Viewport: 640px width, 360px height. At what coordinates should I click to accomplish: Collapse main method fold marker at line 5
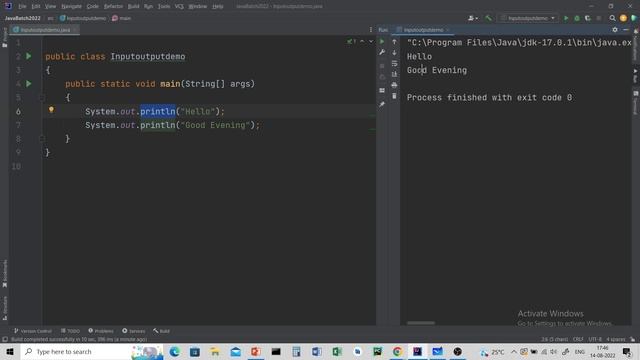(x=42, y=98)
